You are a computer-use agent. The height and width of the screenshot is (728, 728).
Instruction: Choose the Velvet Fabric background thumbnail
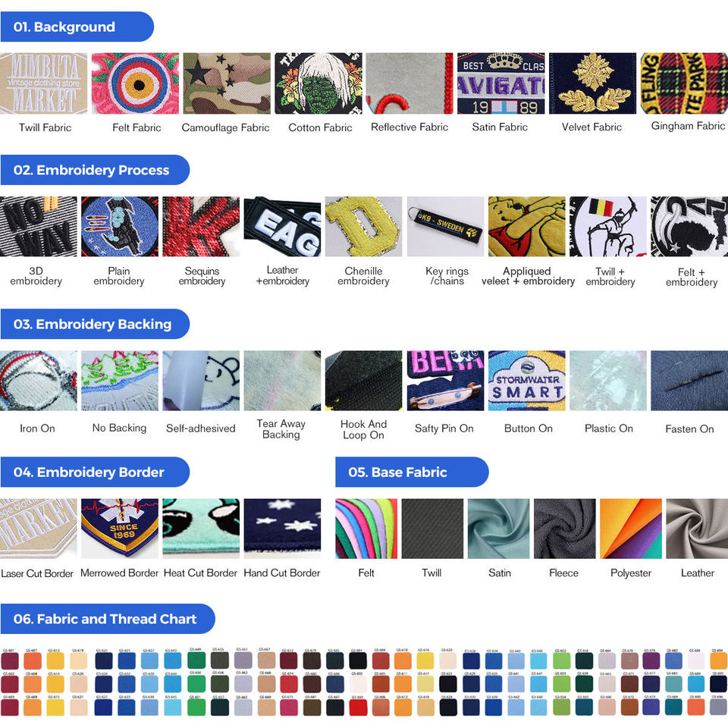pos(592,83)
